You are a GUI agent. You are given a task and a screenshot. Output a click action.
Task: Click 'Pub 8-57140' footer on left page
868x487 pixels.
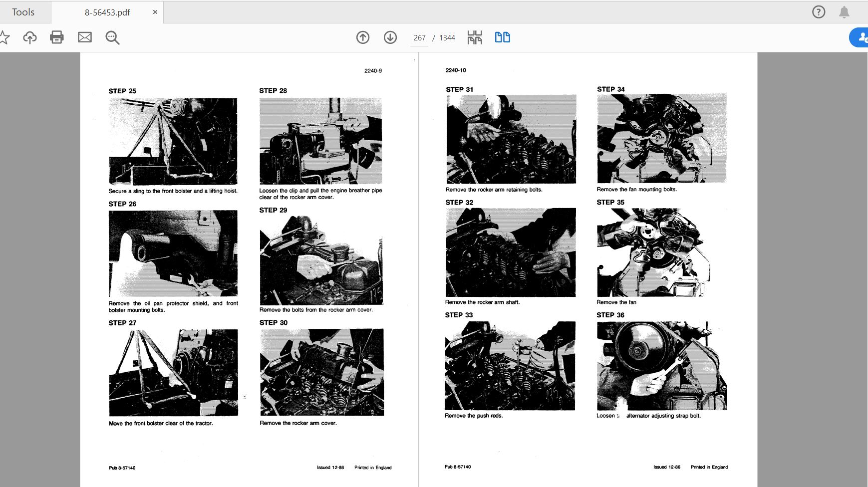coord(122,468)
